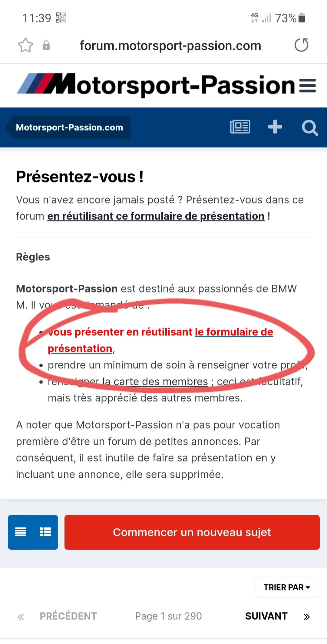327x644 pixels.
Task: Open the TRIER PAR dropdown
Action: (287, 587)
